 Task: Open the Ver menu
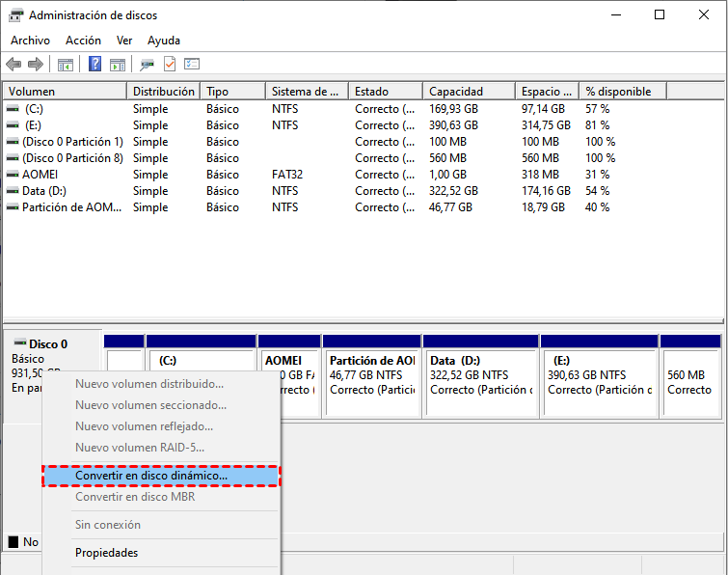(124, 41)
